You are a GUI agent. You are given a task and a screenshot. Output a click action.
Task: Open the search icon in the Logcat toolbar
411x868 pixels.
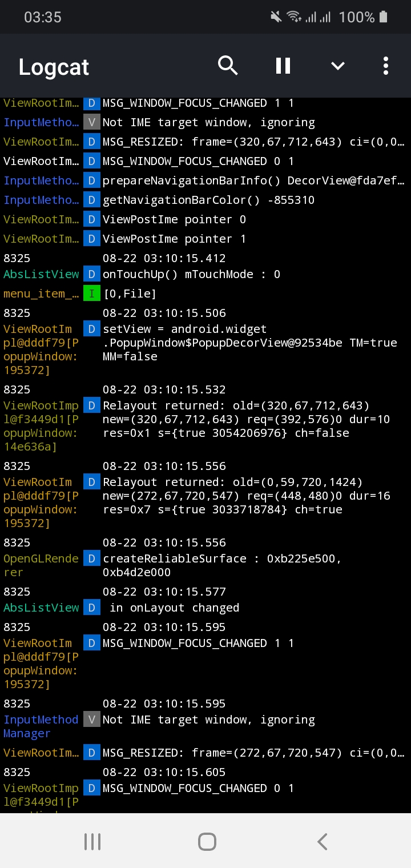coord(228,66)
